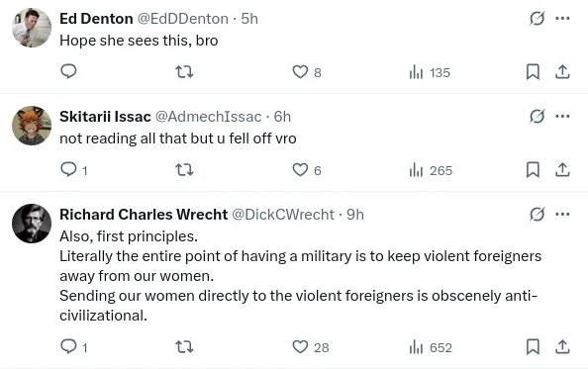Viewport: 588px width, 369px height.
Task: Open more options on Ed Denton's tweet
Action: (562, 19)
